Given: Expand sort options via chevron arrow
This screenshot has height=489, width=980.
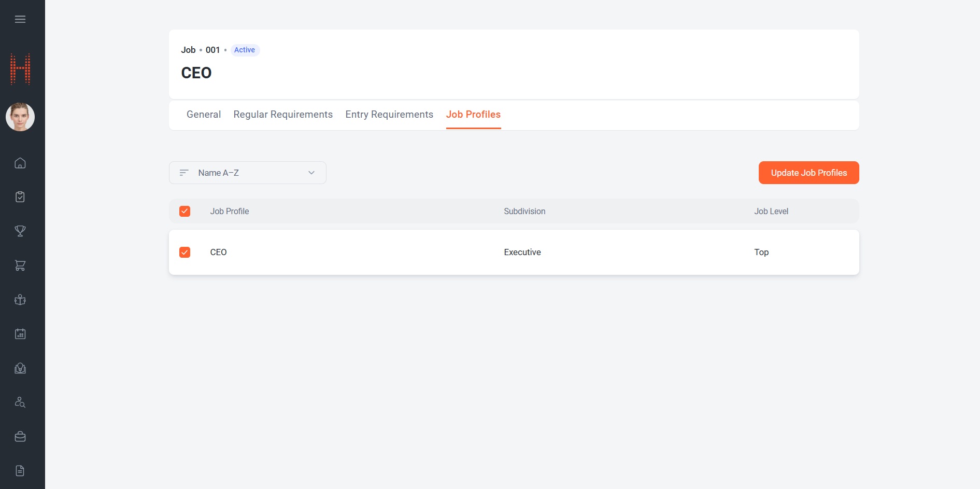Looking at the screenshot, I should point(311,173).
